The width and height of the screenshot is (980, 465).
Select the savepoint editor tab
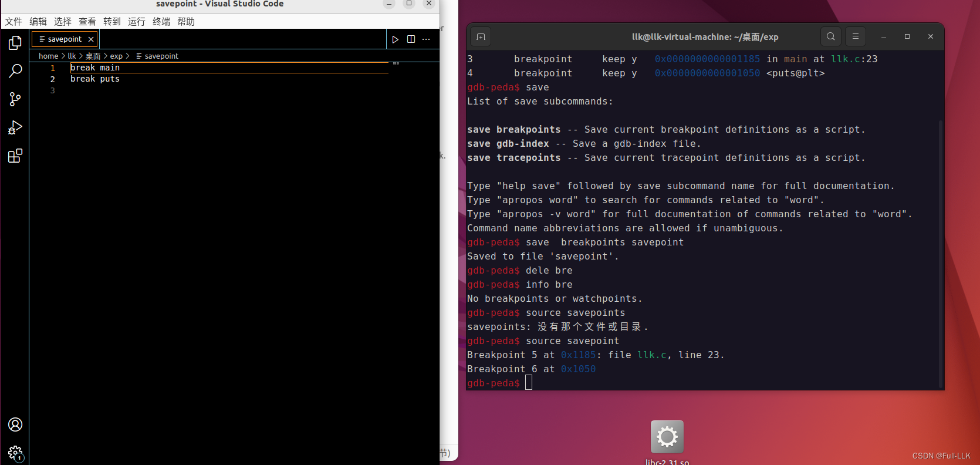(x=66, y=39)
